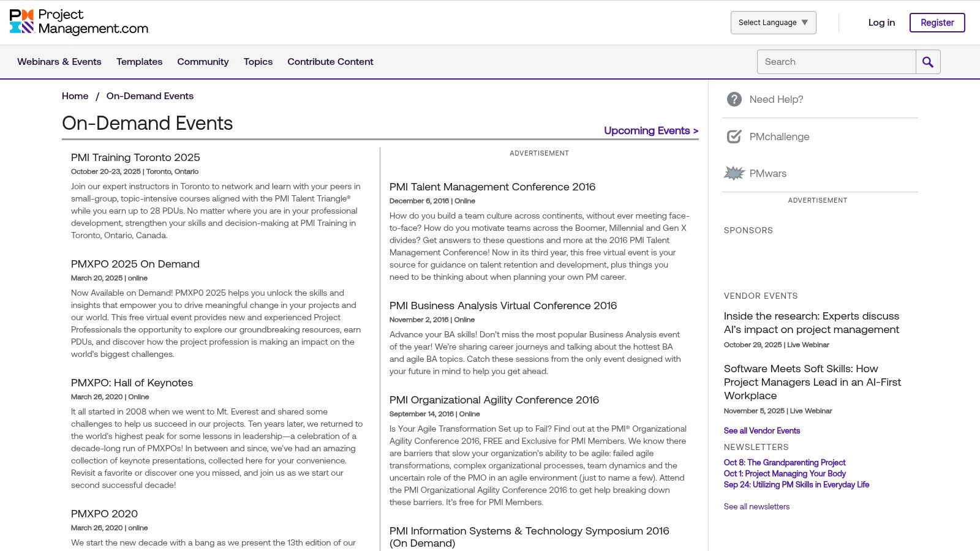Select the PMchallenge checkmark icon
Image resolution: width=980 pixels, height=551 pixels.
coord(734,137)
